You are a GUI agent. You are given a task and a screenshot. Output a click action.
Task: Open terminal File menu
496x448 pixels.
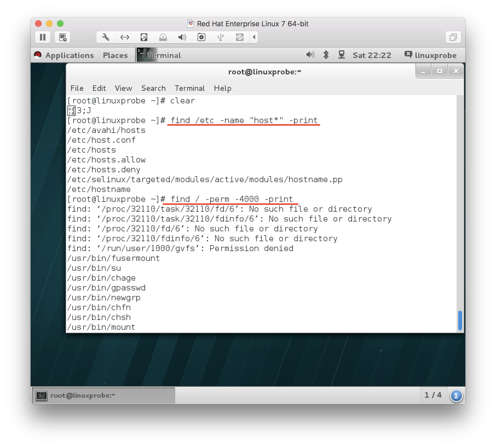click(77, 88)
